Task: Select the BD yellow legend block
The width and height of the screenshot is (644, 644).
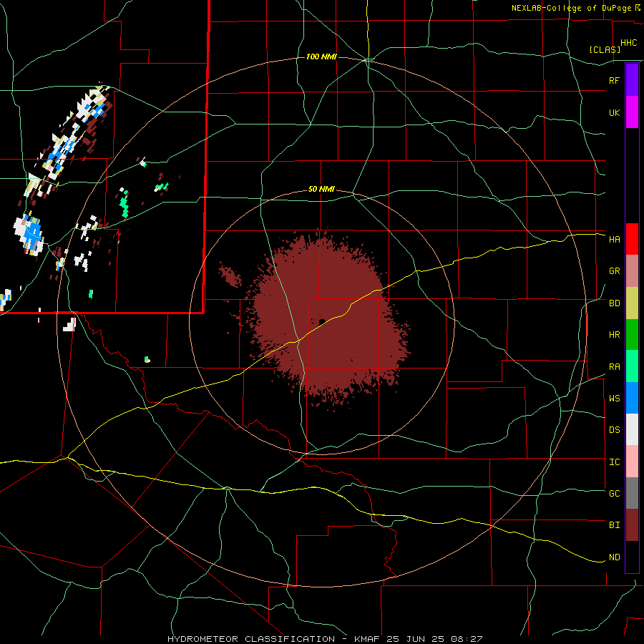Action: (x=632, y=303)
